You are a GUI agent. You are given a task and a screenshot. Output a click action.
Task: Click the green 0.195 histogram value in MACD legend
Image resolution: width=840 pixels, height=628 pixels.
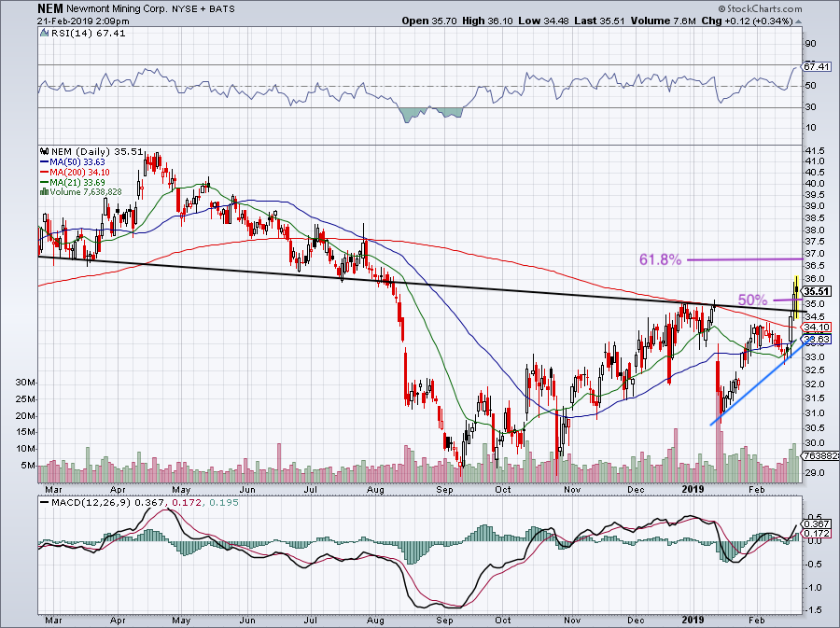click(224, 503)
